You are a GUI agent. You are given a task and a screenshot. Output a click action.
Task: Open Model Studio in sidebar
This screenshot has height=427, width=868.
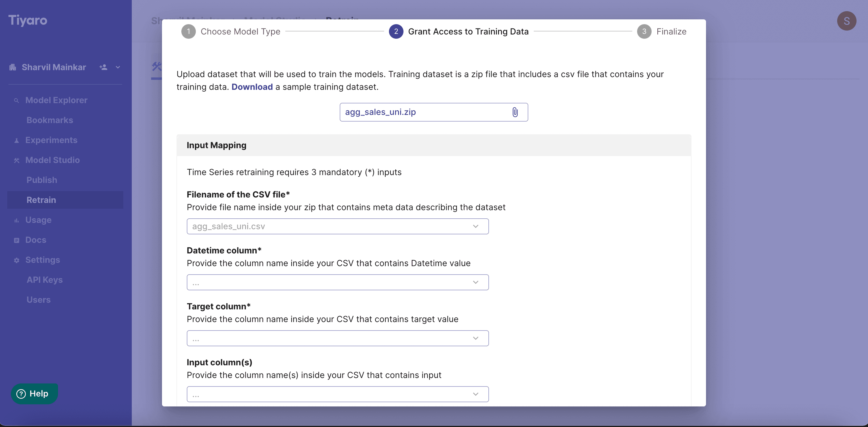coord(53,160)
